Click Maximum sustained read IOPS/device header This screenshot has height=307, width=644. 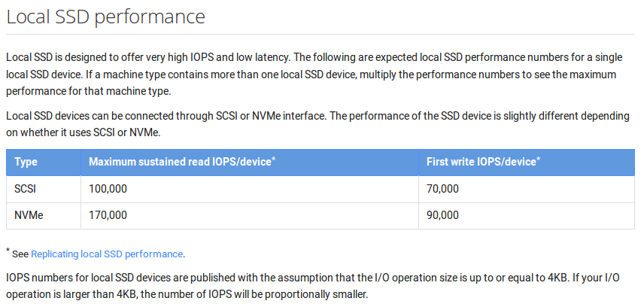pyautogui.click(x=180, y=162)
